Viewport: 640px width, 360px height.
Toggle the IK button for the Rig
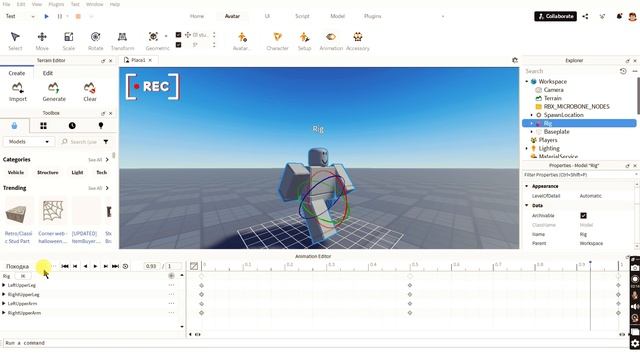coord(23,276)
